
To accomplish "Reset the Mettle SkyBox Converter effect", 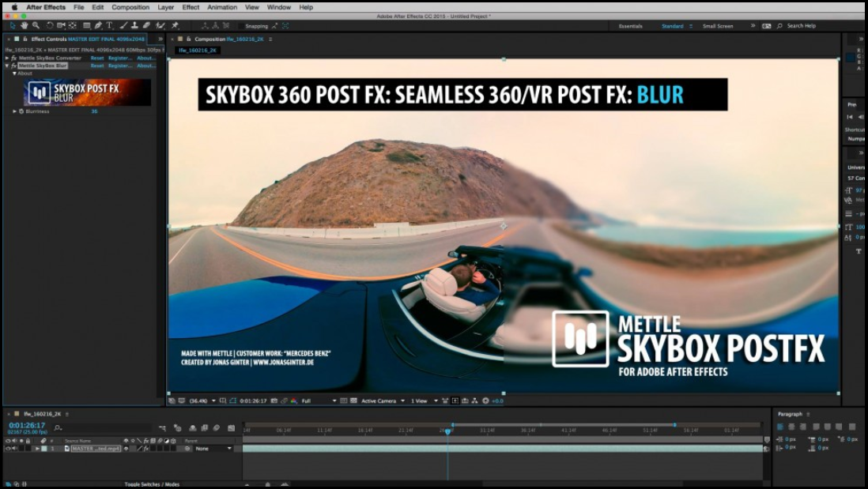I will point(97,58).
